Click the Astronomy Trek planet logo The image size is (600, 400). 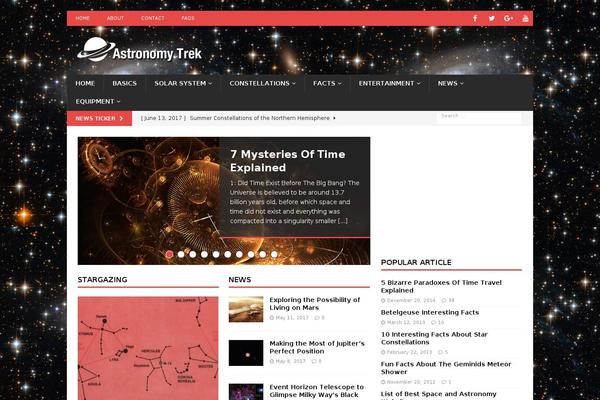point(96,49)
